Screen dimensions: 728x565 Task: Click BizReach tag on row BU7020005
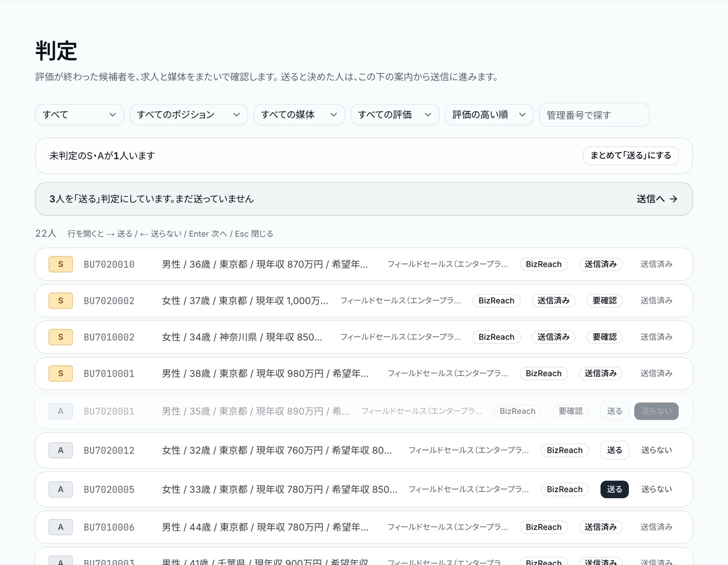tap(564, 489)
